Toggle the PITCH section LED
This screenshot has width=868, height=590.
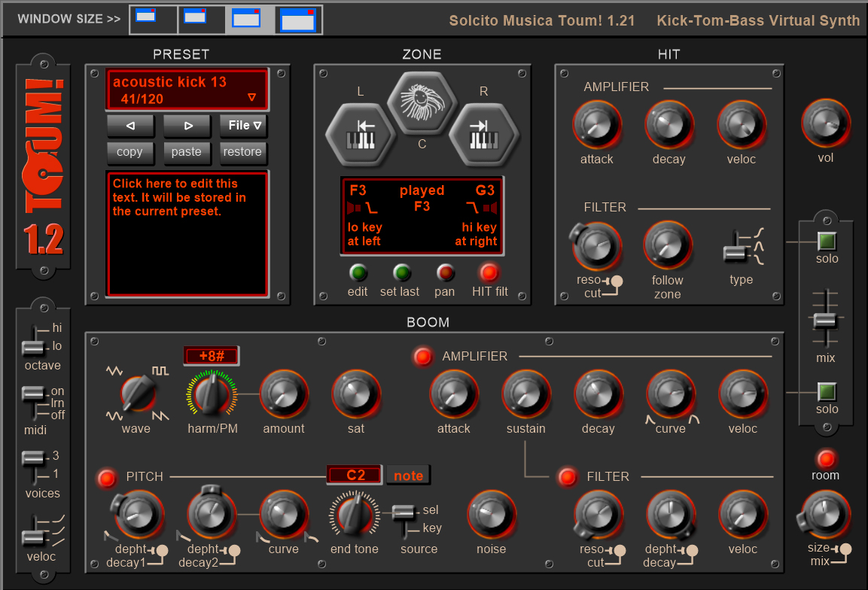coord(106,478)
